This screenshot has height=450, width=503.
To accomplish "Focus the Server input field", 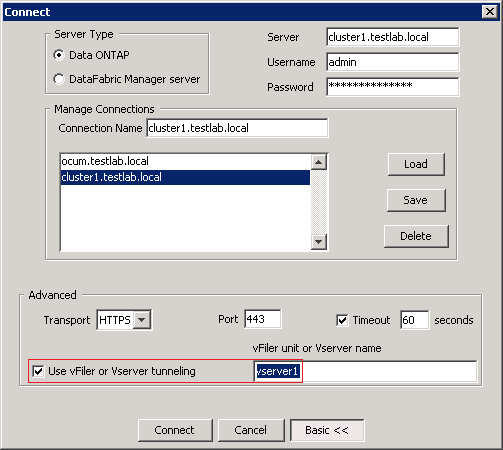I will [393, 37].
